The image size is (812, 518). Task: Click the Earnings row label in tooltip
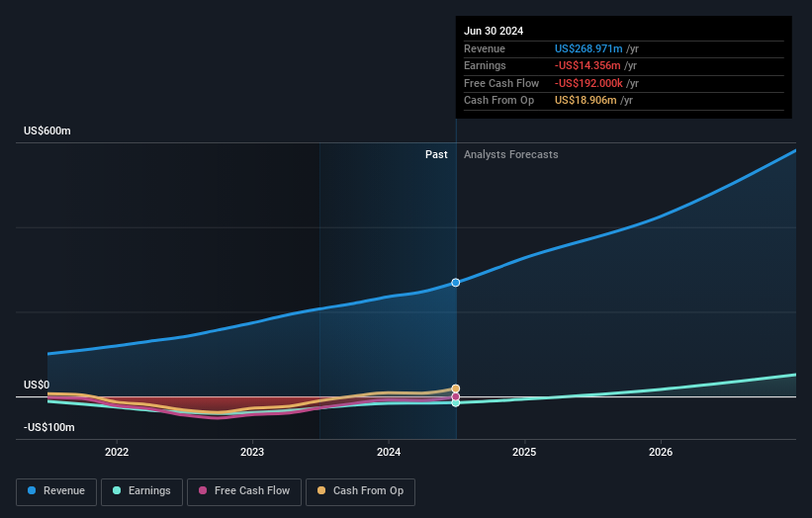[x=485, y=65]
